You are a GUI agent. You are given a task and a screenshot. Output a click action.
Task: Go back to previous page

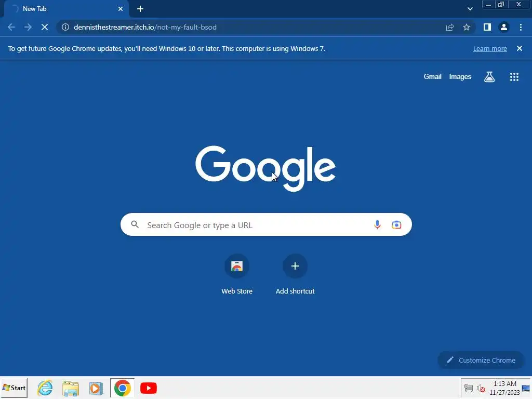(x=11, y=27)
